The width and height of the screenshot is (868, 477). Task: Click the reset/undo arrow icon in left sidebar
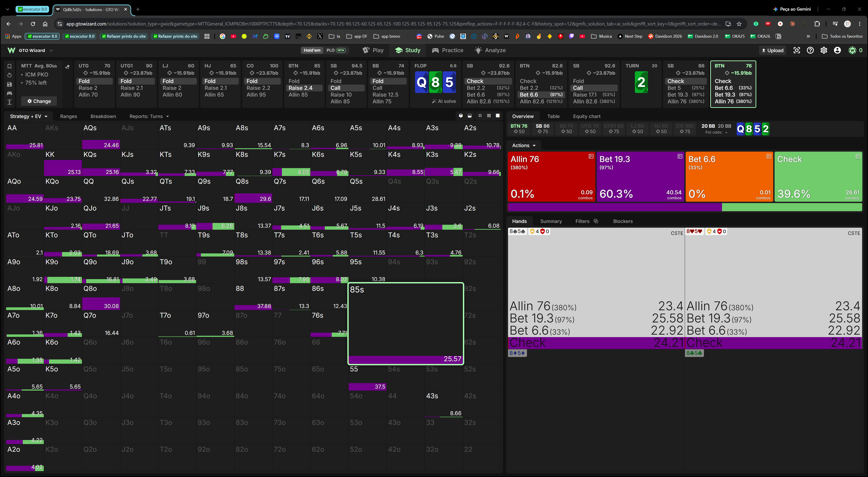coord(9,75)
